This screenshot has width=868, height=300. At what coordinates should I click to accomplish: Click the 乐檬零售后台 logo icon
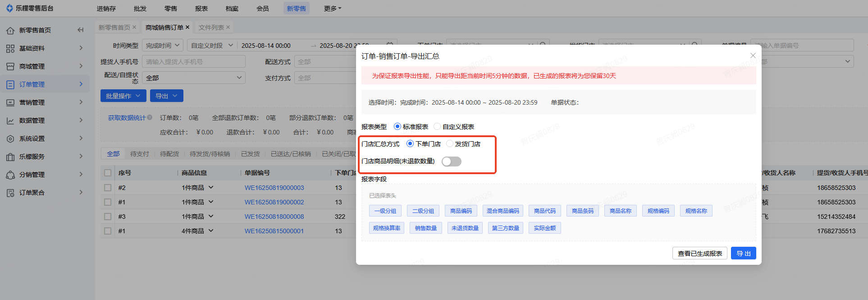click(x=9, y=8)
